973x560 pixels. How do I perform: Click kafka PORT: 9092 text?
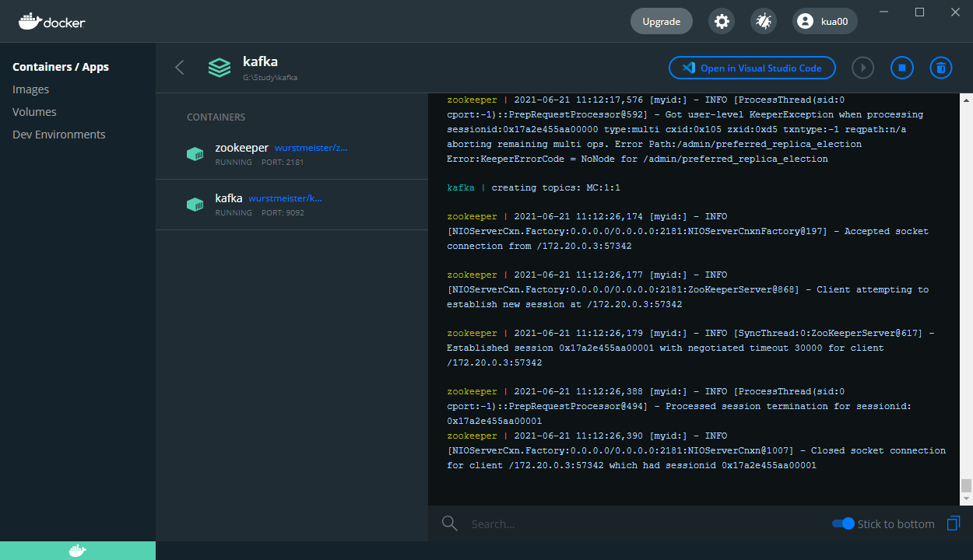coord(283,212)
